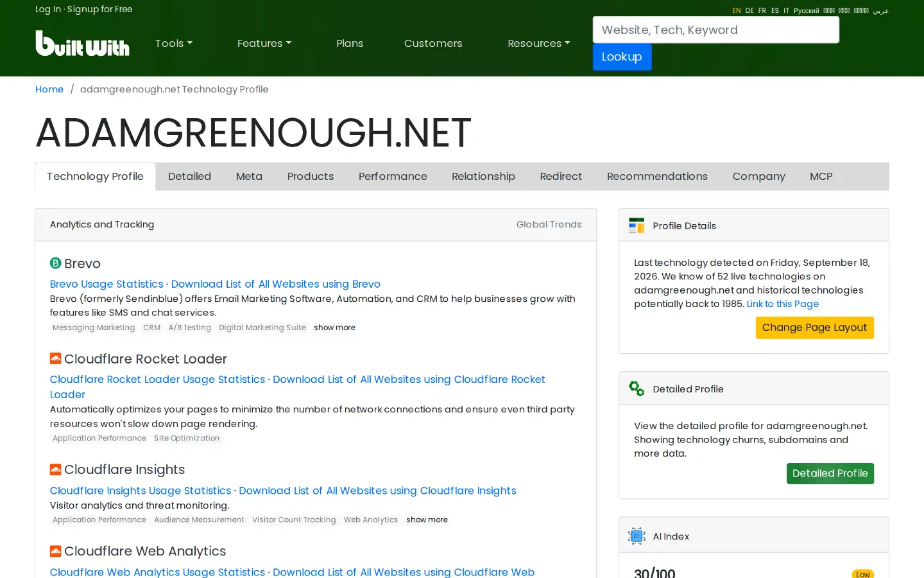Click the Change Page Layout button
The width and height of the screenshot is (924, 578).
[x=814, y=328]
